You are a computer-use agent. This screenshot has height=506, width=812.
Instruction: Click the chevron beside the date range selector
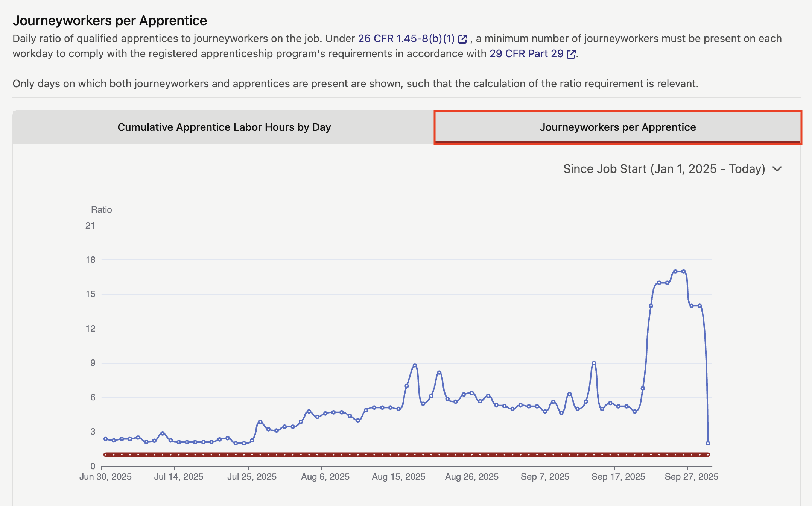click(x=777, y=169)
